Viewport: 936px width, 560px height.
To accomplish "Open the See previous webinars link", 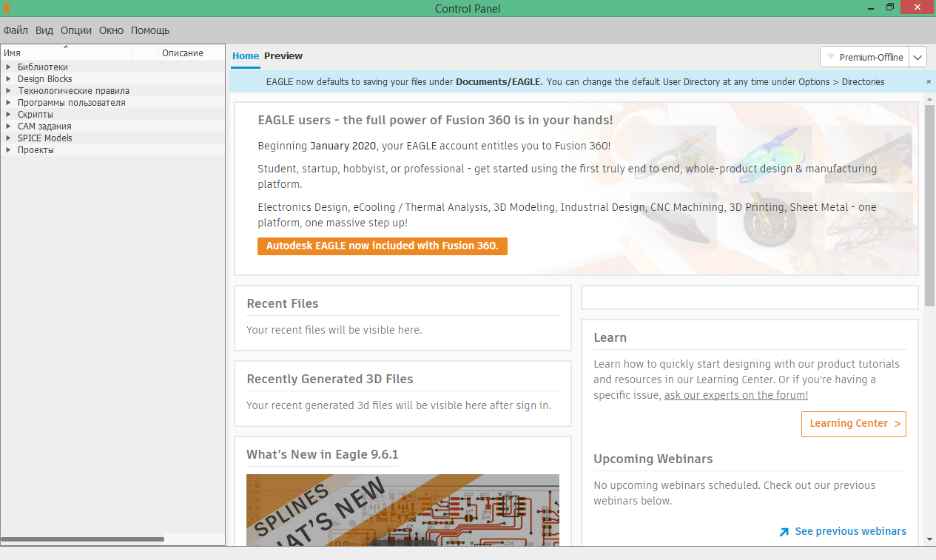I will point(851,531).
